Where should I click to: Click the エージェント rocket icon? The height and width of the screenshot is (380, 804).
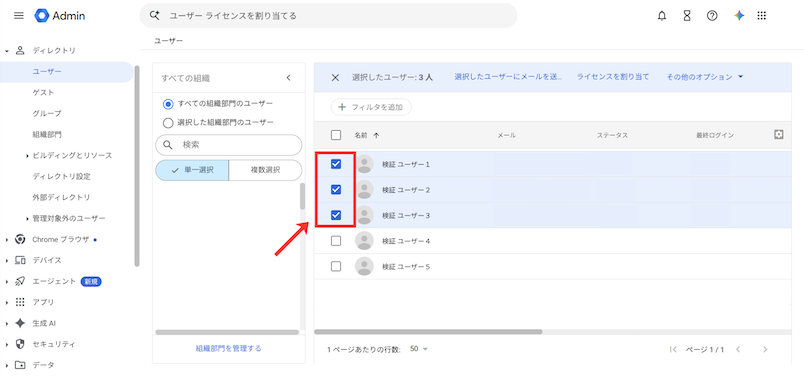click(20, 281)
